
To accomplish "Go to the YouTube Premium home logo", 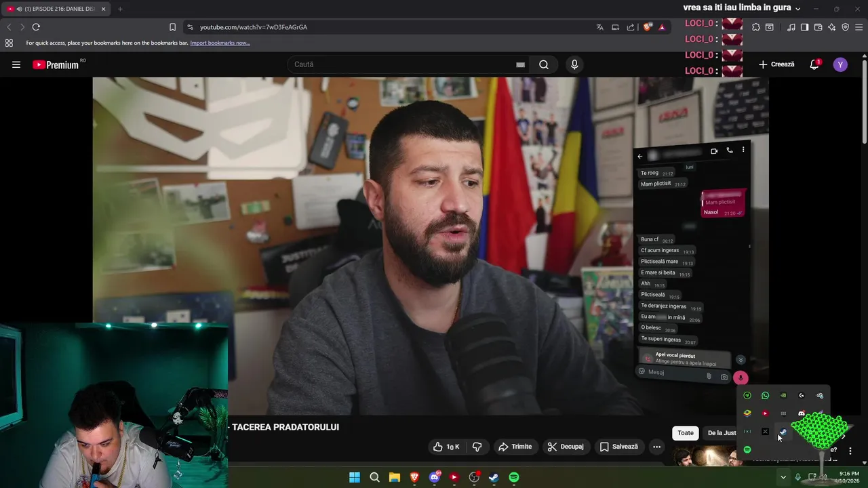I will [x=56, y=64].
